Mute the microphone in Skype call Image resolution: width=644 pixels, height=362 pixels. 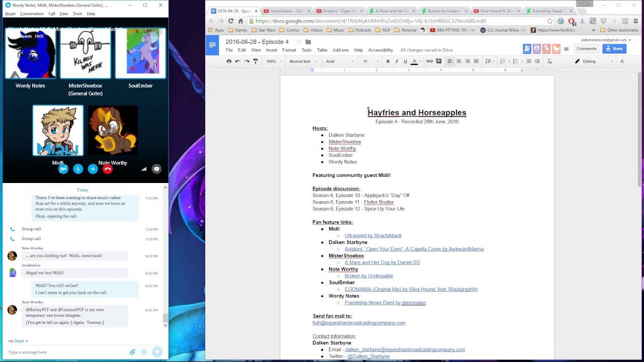[x=78, y=169]
